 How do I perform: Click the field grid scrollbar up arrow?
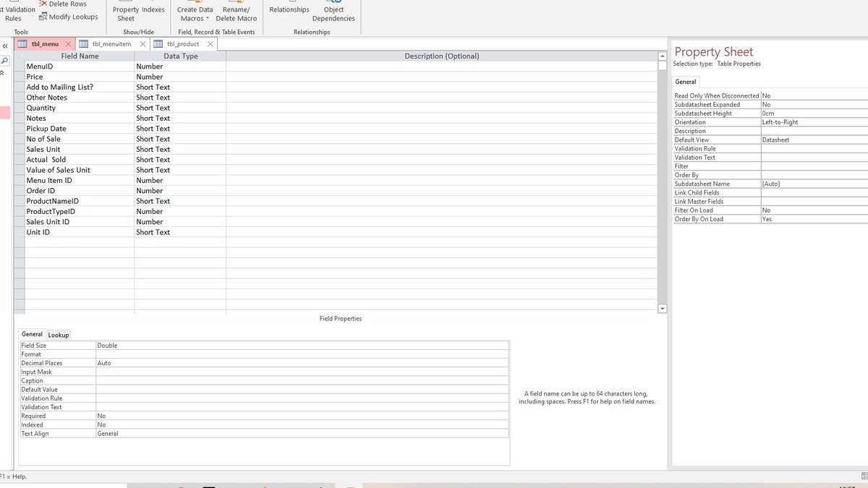662,56
